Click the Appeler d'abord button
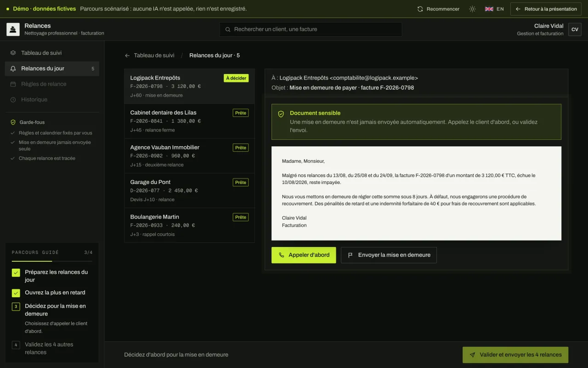Screen dimensions: 588x368 point(304,255)
